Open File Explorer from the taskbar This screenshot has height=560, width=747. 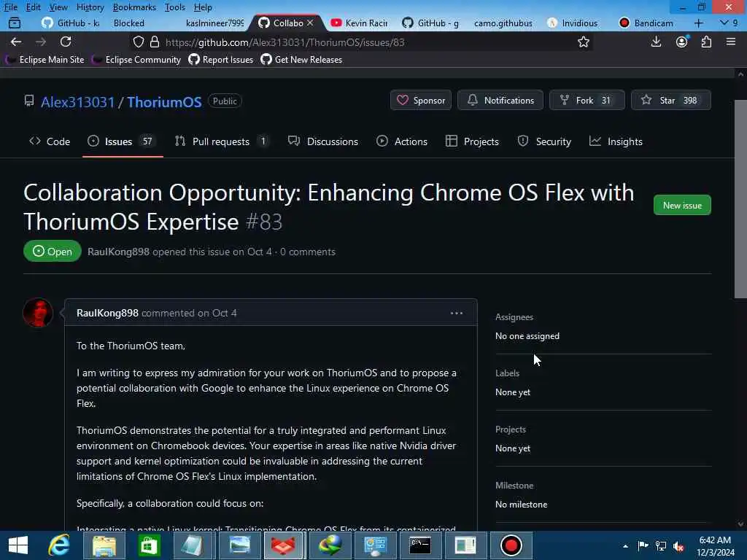104,545
